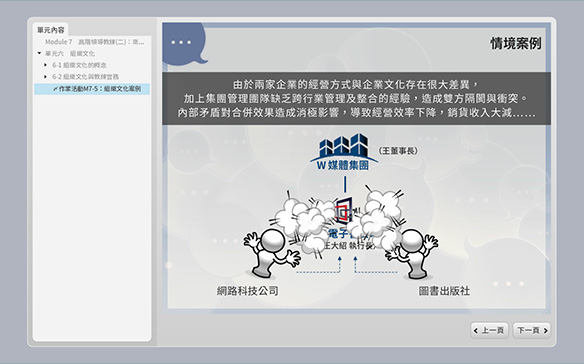Viewport: 584px width, 364px height.
Task: Click the figure above 網路科技公司
Action: pyautogui.click(x=272, y=253)
